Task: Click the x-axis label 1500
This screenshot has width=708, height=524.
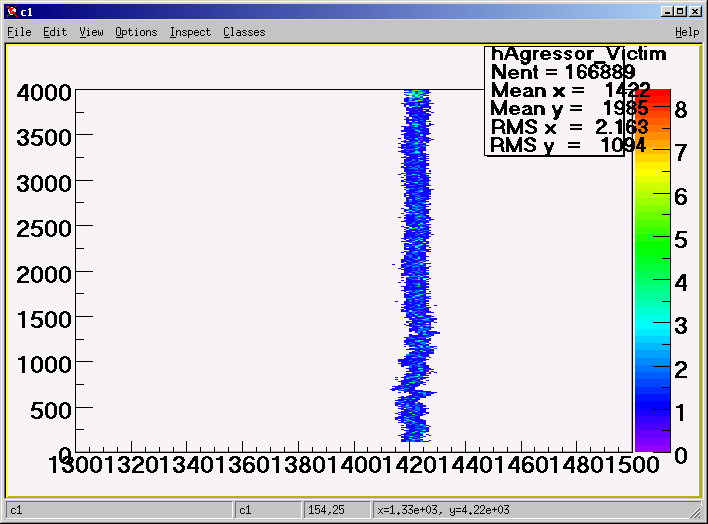Action: click(632, 465)
